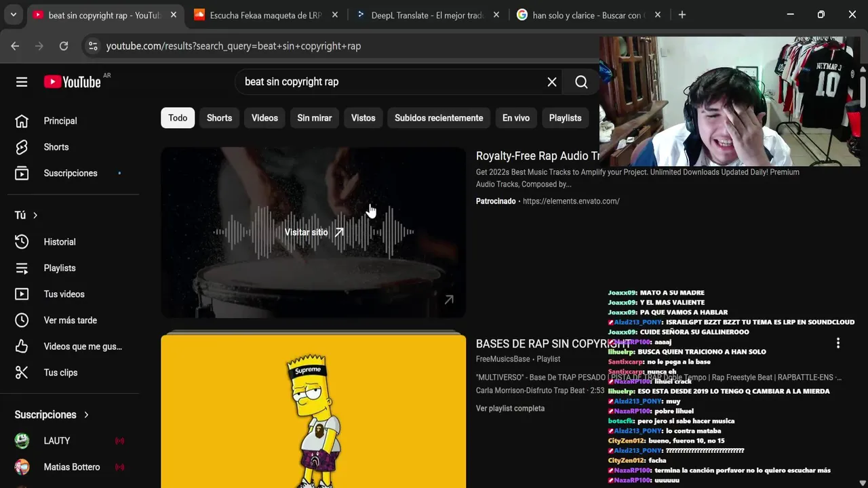
Task: Select the Videos filter chip
Action: point(264,118)
